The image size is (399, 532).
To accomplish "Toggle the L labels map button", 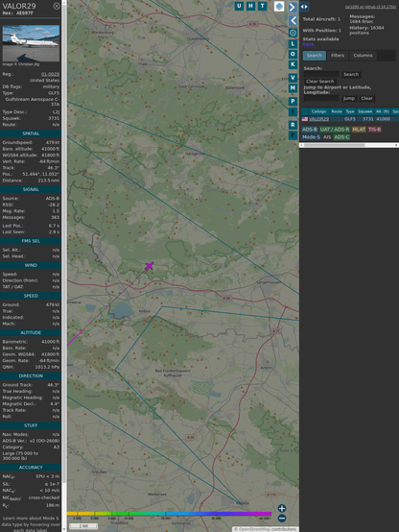I will (x=293, y=44).
